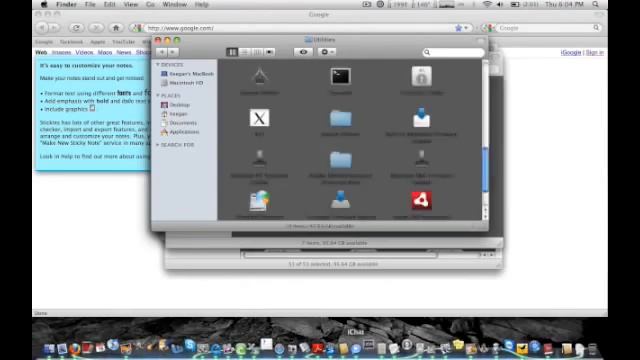640x360 pixels.
Task: Click the Wi-Fi status icon
Action: (487, 4)
